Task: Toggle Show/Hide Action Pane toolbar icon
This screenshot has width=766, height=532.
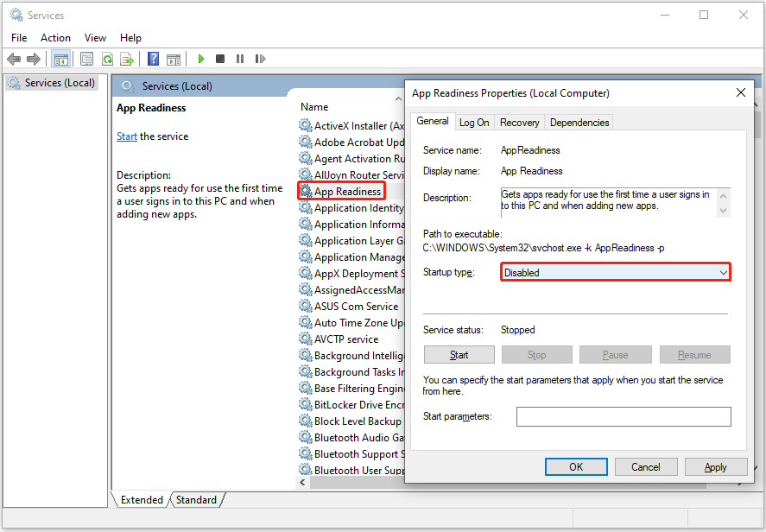Action: point(174,59)
